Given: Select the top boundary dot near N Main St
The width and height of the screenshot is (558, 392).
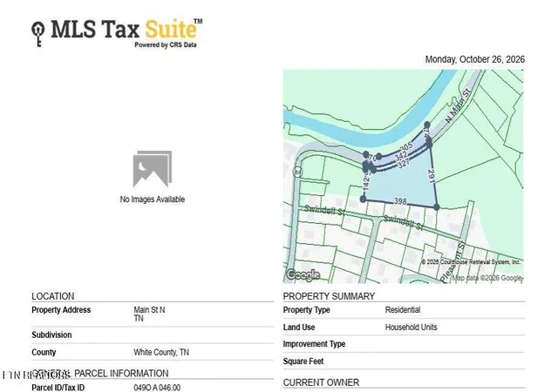Looking at the screenshot, I should click(x=427, y=125).
